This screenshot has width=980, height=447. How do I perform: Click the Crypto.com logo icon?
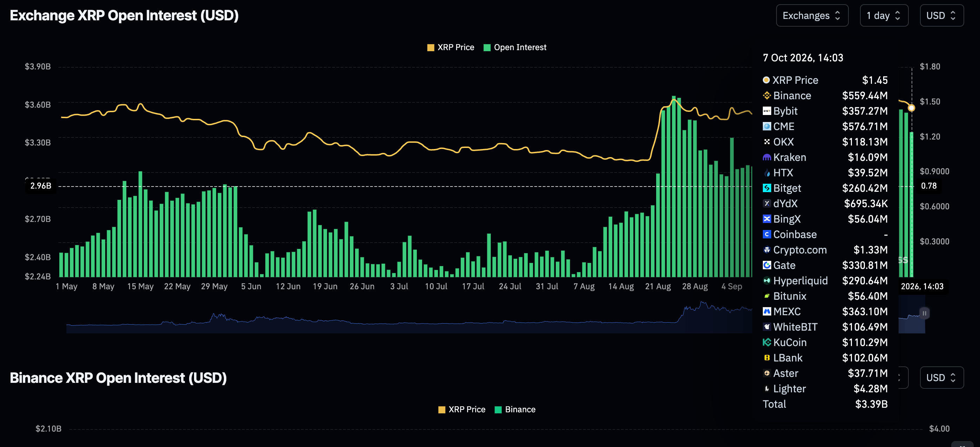[767, 250]
